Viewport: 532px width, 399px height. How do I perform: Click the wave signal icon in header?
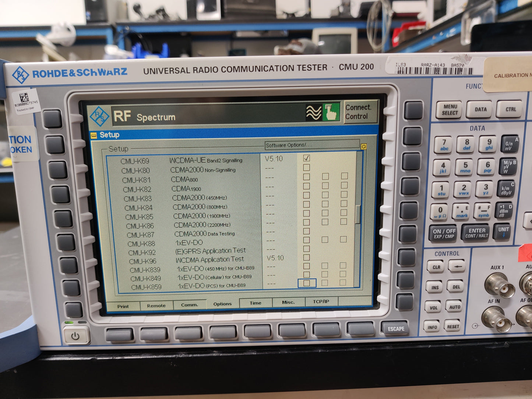coord(313,112)
